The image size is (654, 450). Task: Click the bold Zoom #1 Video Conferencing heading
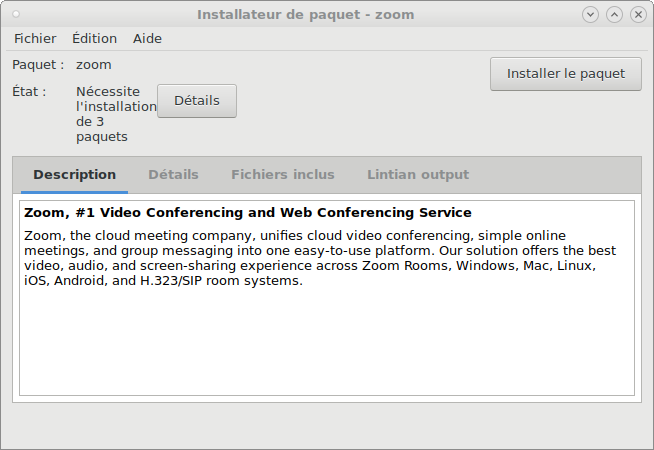click(x=248, y=213)
